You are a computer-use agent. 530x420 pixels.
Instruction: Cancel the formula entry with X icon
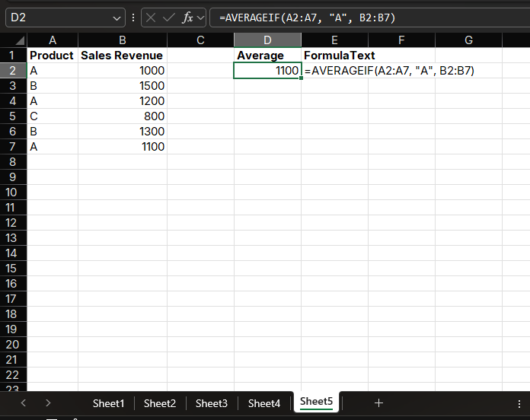point(151,17)
